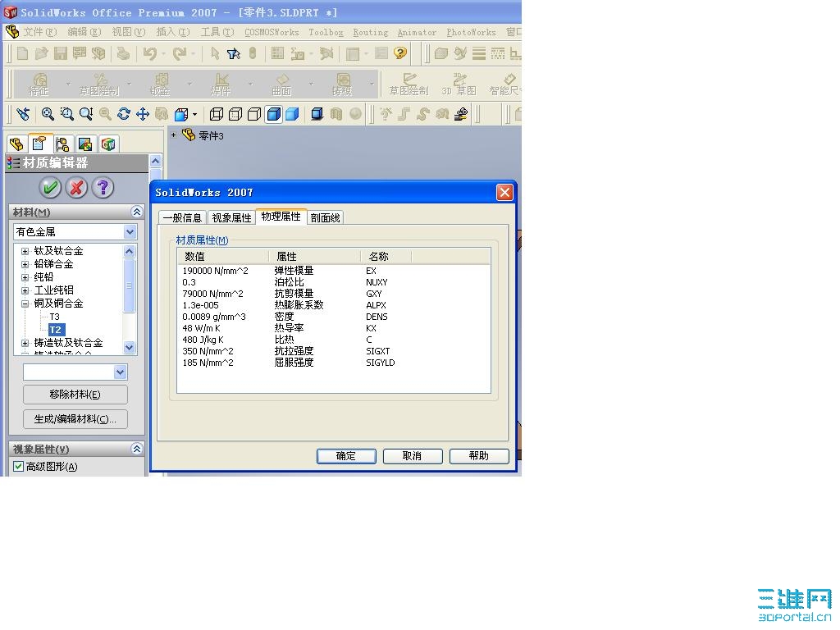Switch to Wireframe display mode

click(217, 113)
